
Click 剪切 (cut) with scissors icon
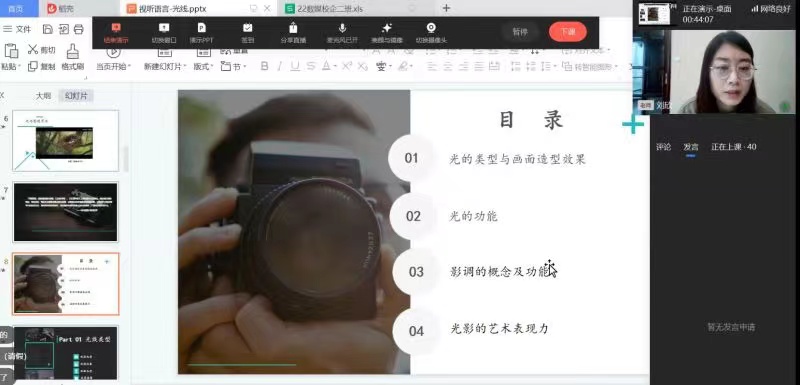[x=41, y=49]
